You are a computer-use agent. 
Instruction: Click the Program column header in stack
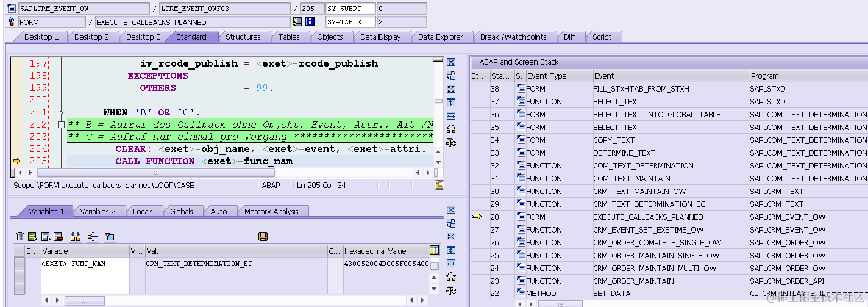click(x=808, y=76)
